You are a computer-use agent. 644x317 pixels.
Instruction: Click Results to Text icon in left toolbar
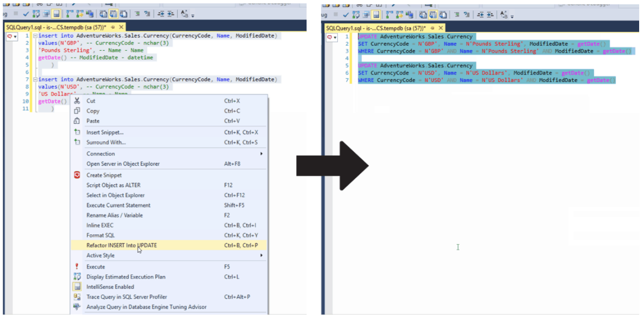pyautogui.click(x=103, y=14)
